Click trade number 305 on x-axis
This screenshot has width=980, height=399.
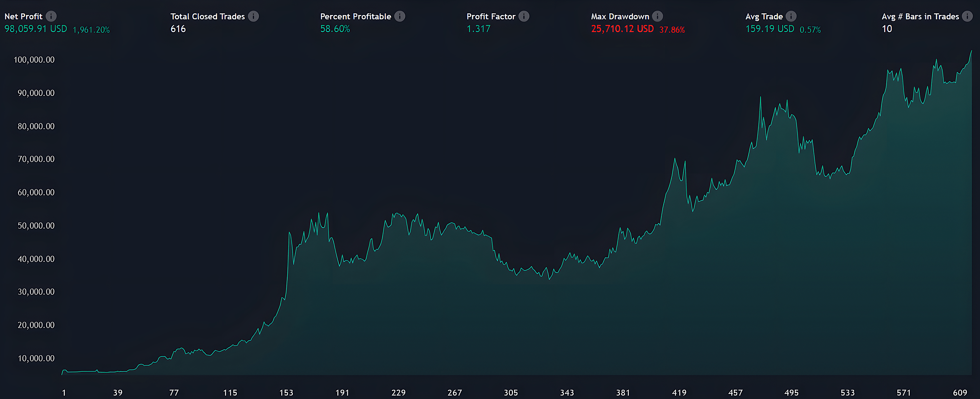click(x=511, y=393)
